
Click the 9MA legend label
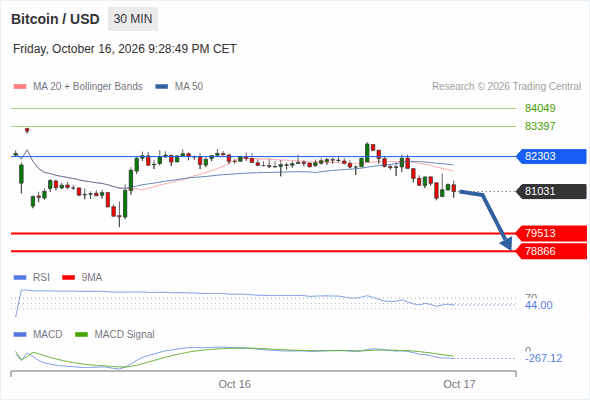(x=92, y=278)
